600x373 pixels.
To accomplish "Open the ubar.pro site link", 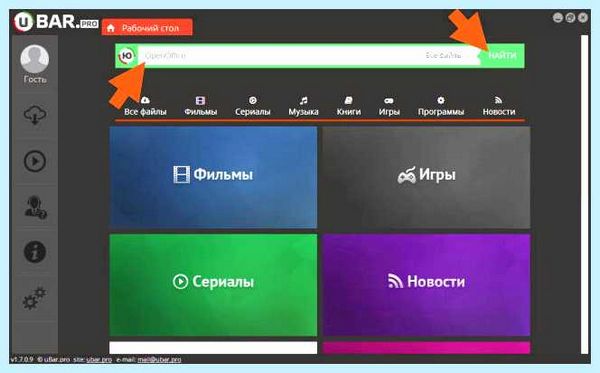I will tap(99, 360).
